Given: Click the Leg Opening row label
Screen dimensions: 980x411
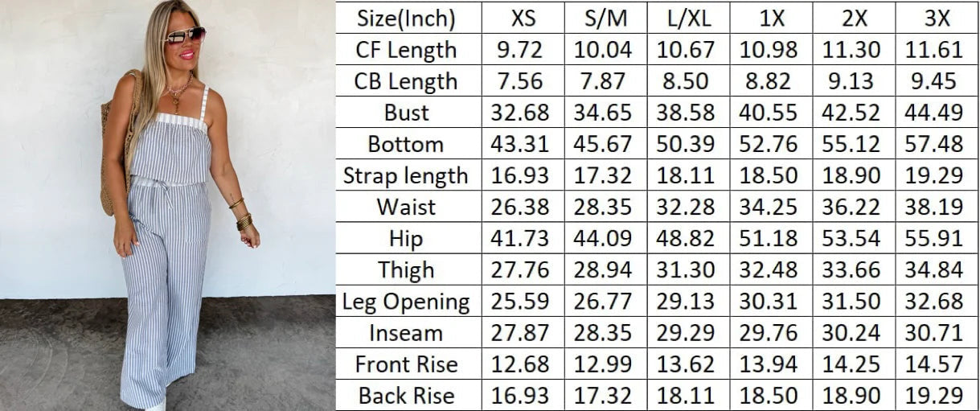Looking at the screenshot, I should point(406,302).
